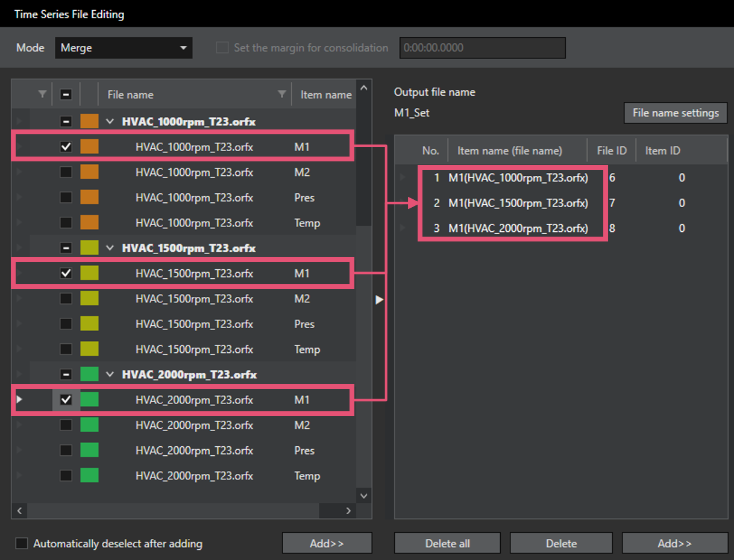The image size is (734, 560).
Task: Collapse the HVAC_2000rpm_T23.orfx group
Action: [110, 375]
